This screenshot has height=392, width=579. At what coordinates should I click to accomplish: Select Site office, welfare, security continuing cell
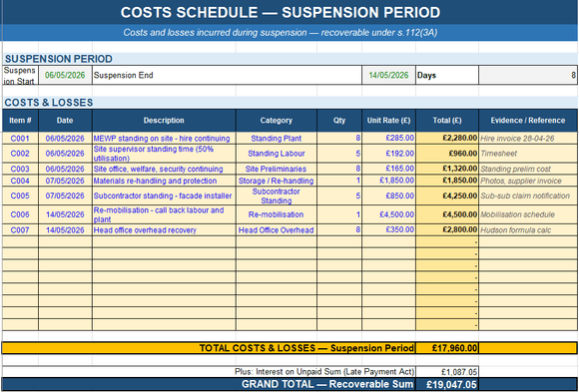click(x=164, y=169)
